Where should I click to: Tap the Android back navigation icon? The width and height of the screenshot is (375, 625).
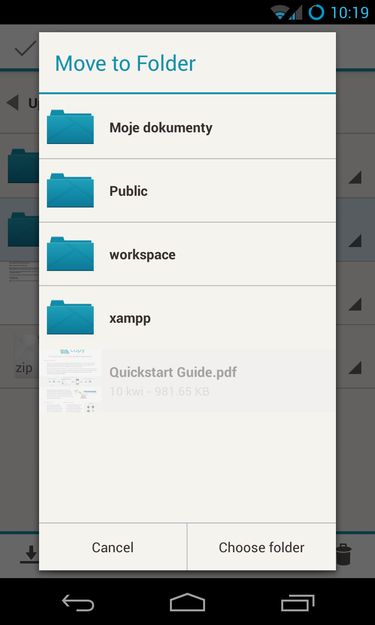[x=78, y=602]
